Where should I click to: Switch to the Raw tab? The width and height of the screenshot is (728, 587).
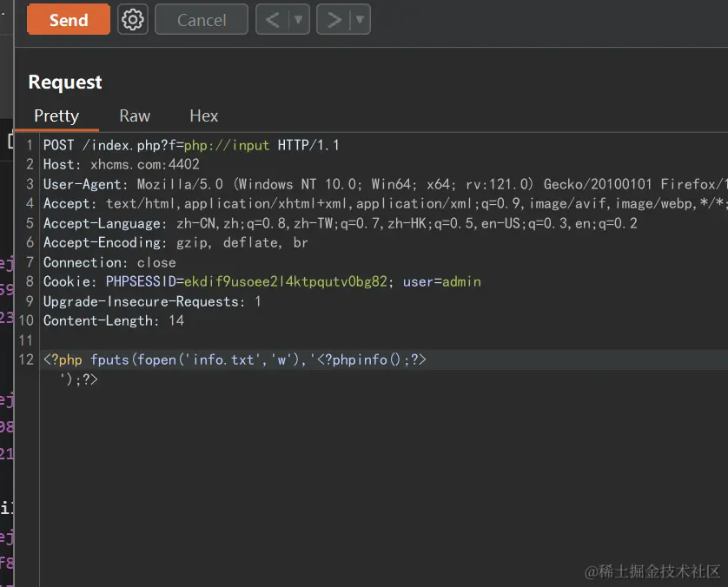135,116
